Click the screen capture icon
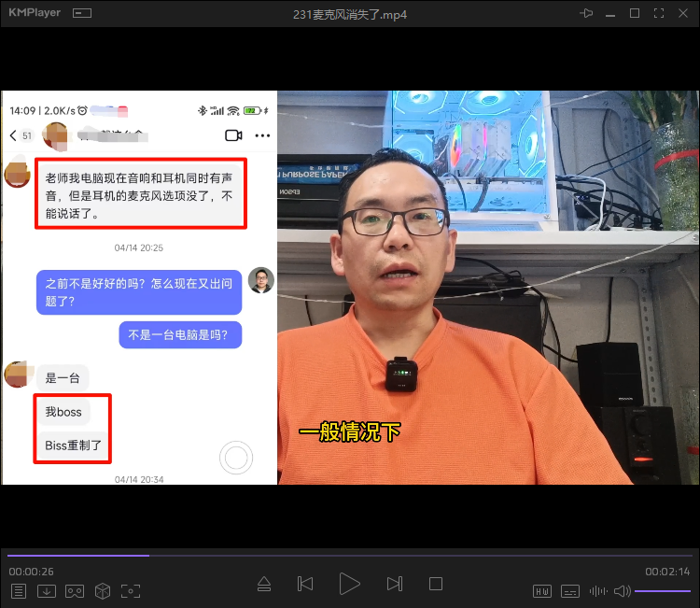The width and height of the screenshot is (700, 608). click(x=131, y=591)
